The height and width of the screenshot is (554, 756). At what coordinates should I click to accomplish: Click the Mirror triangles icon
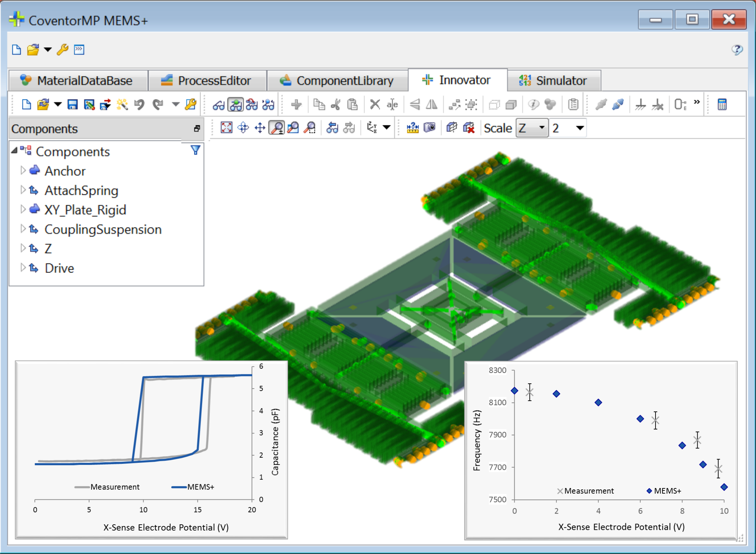(x=432, y=104)
